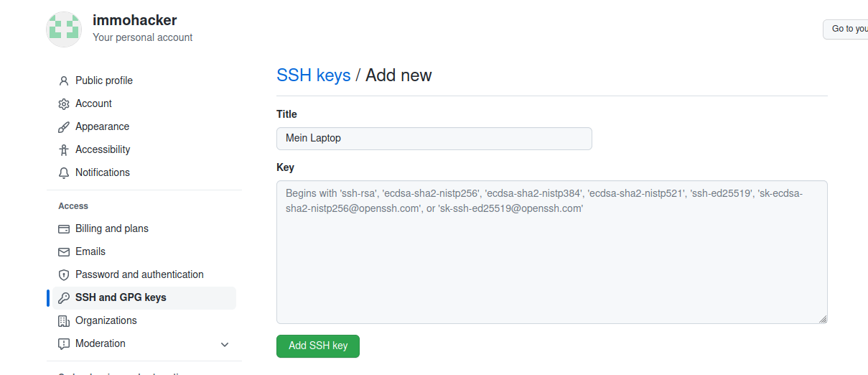Open SSH and GPG keys settings

click(x=121, y=297)
